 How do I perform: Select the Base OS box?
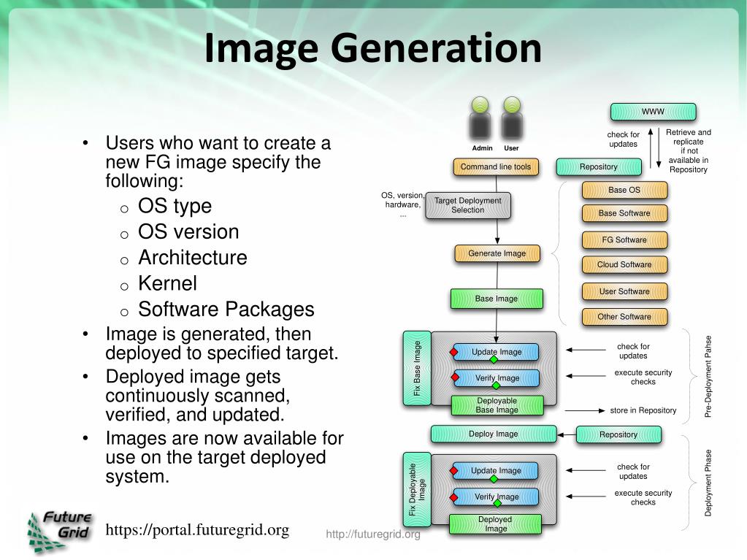click(624, 191)
